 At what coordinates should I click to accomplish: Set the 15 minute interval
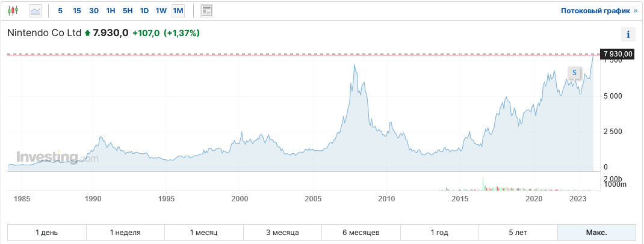[77, 11]
